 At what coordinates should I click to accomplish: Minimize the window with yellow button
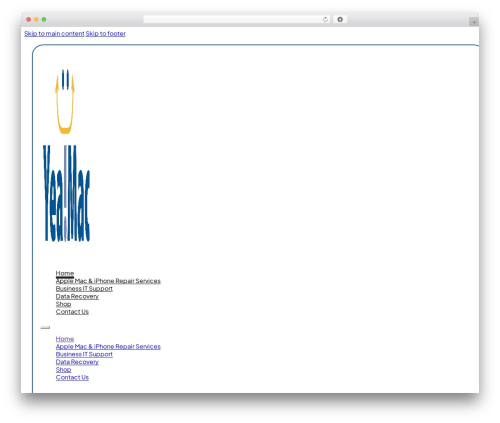(36, 19)
